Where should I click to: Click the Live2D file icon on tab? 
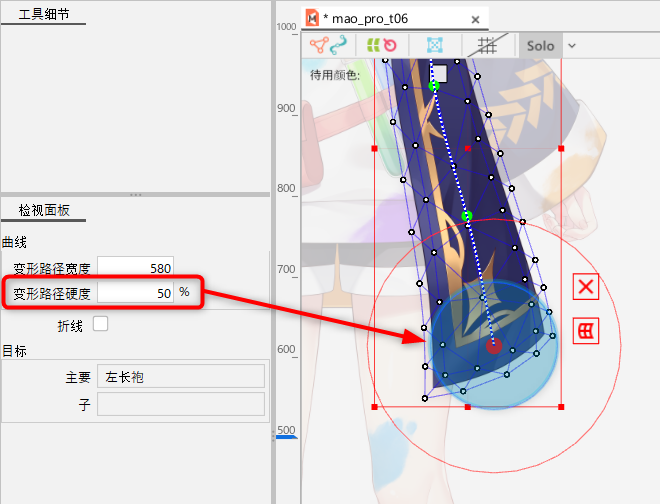(312, 18)
